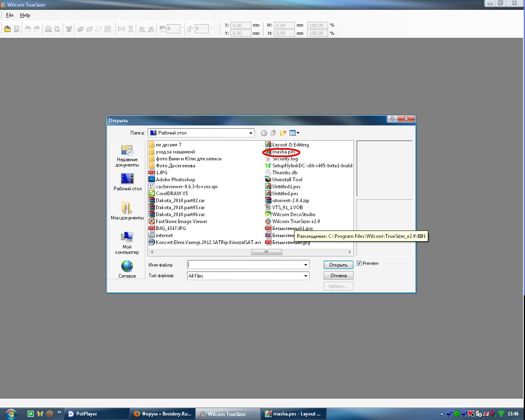This screenshot has height=420, width=525.
Task: Select the folder уход за машиной
Action: (x=172, y=152)
